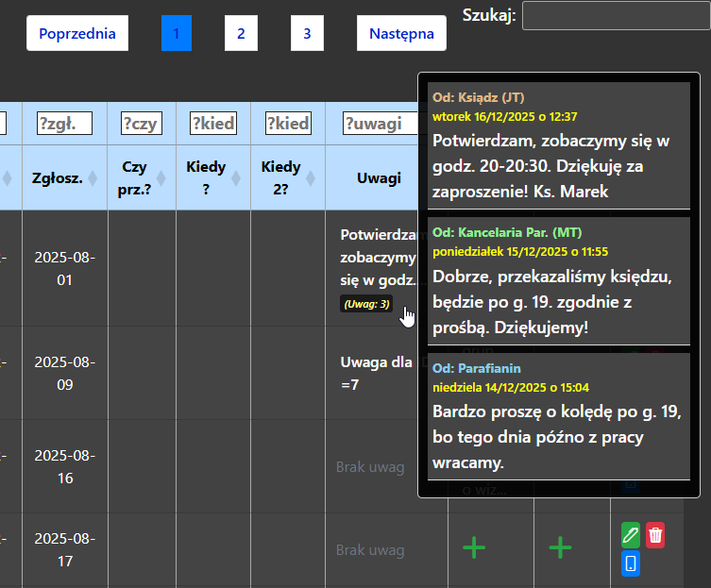
Task: Sort by the 'Kiedy 2?' column arrows
Action: click(311, 177)
